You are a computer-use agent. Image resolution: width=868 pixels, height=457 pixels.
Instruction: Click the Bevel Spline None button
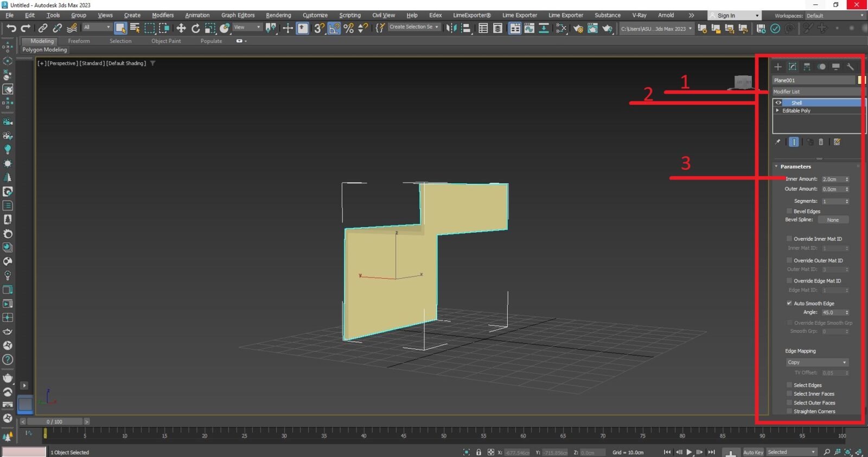(x=833, y=220)
